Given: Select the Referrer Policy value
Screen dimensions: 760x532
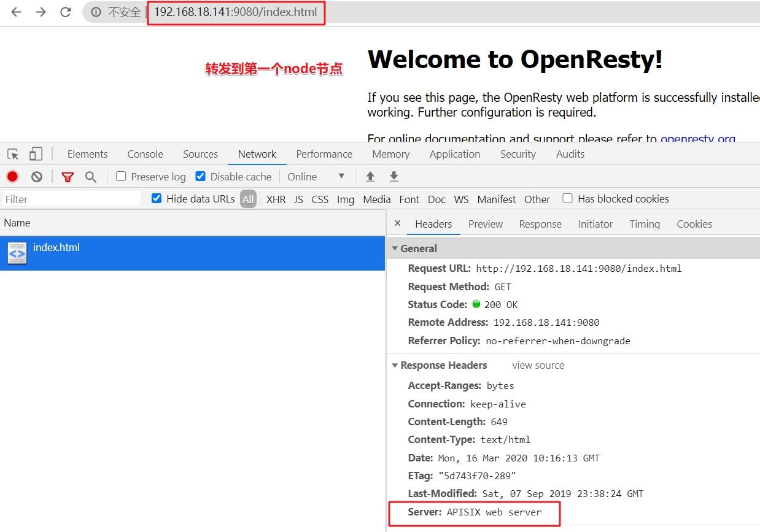Looking at the screenshot, I should (558, 341).
